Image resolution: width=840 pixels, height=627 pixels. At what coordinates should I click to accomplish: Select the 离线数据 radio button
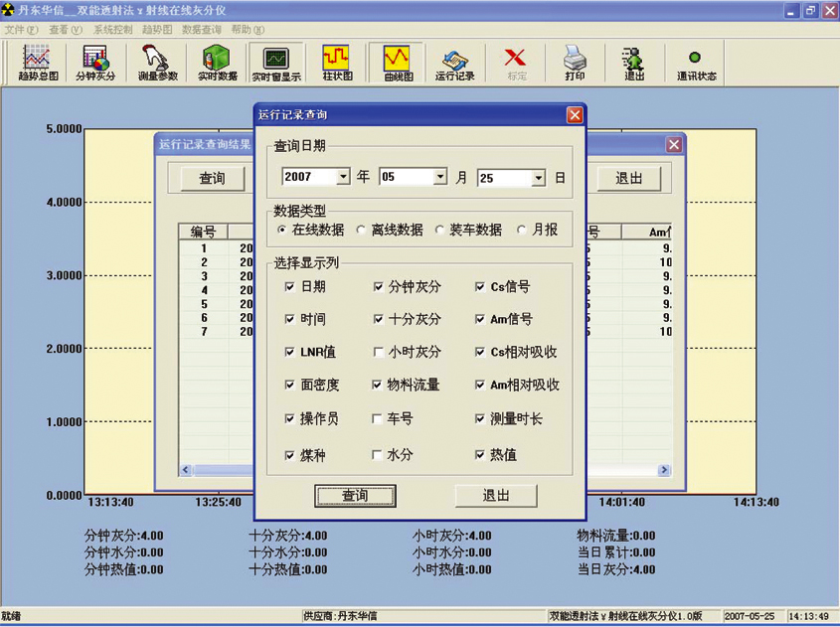coord(361,230)
